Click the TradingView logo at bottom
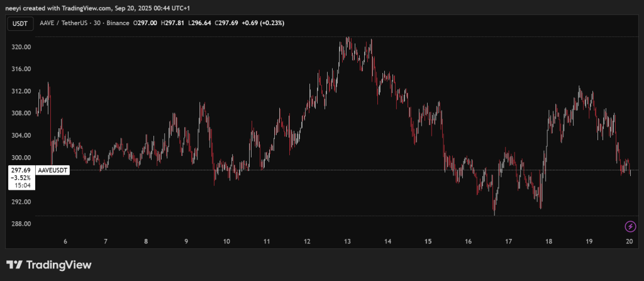This screenshot has width=644, height=281. pyautogui.click(x=48, y=265)
